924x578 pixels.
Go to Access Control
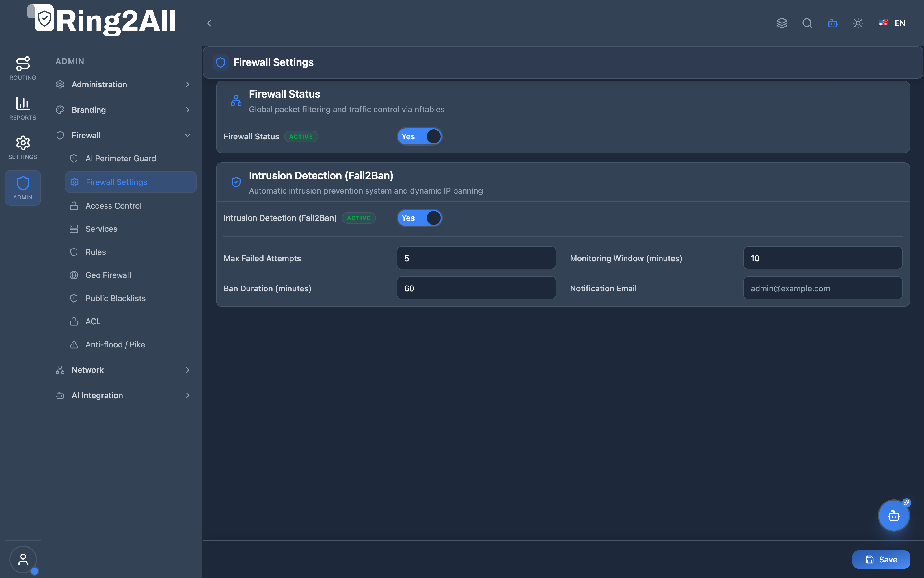131,206
